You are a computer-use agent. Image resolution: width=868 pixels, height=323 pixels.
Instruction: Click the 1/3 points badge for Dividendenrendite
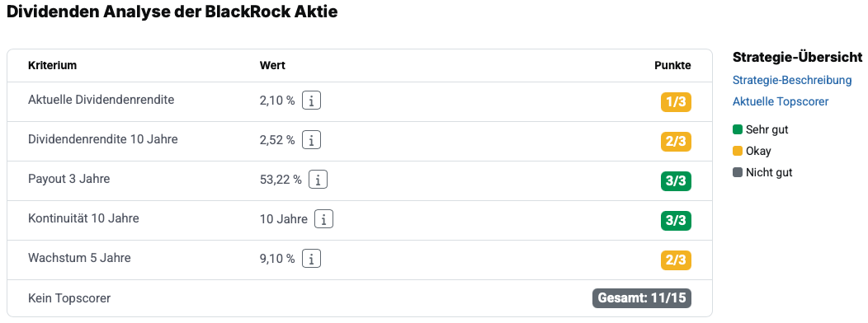tap(676, 102)
